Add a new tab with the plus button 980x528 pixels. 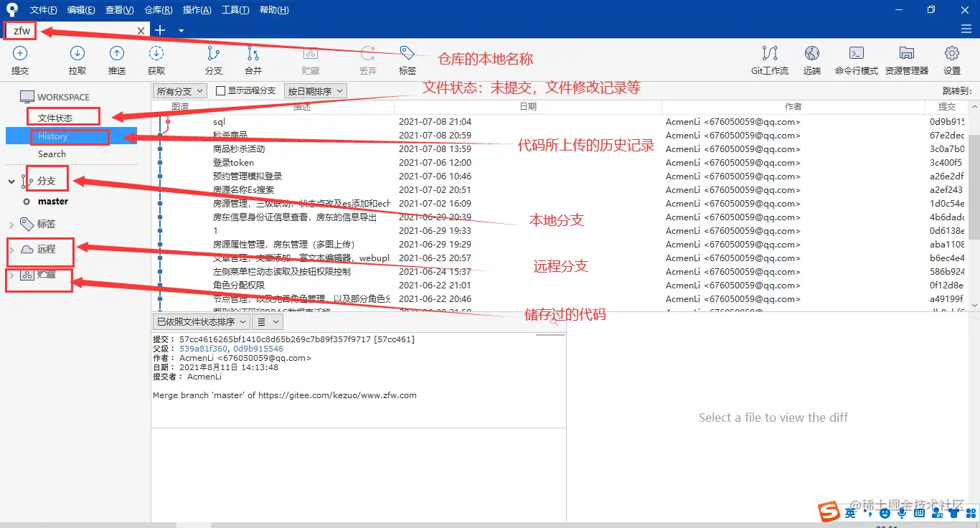coord(160,30)
